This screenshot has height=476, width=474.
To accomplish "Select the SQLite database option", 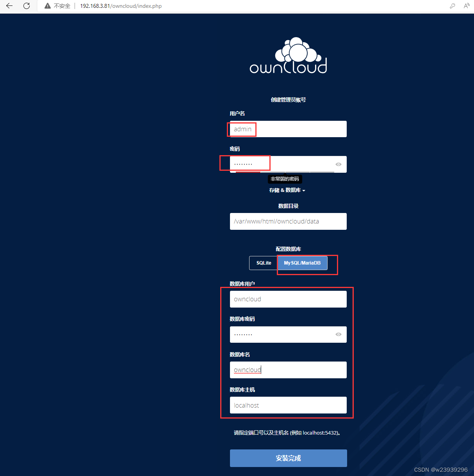I will pos(263,263).
